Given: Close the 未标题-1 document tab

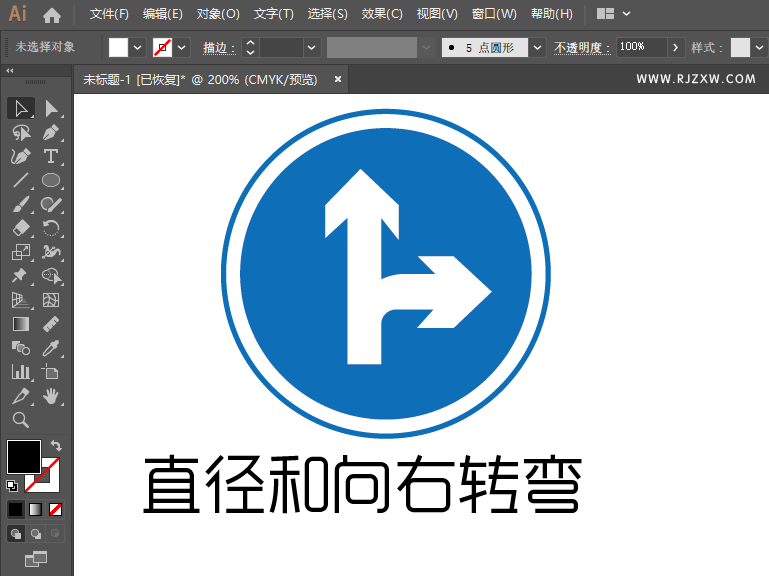Looking at the screenshot, I should 337,79.
